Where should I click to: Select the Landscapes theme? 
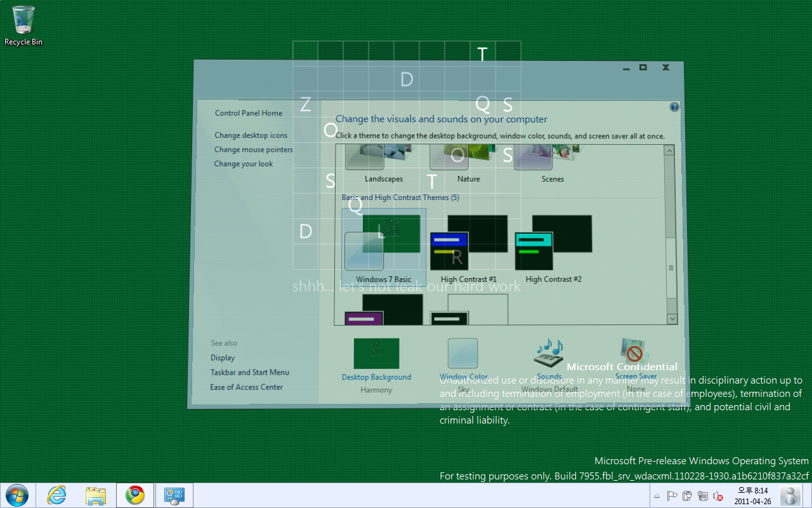pos(383,163)
